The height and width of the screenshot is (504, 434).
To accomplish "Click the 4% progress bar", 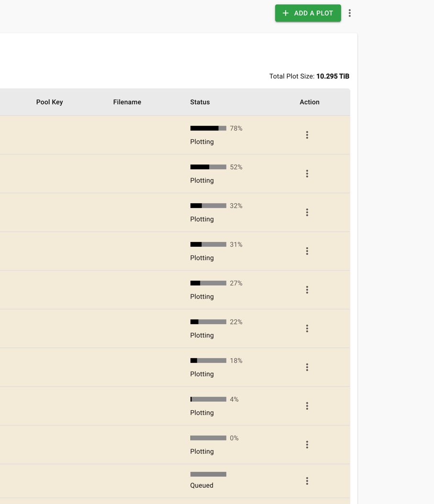I will click(x=209, y=399).
